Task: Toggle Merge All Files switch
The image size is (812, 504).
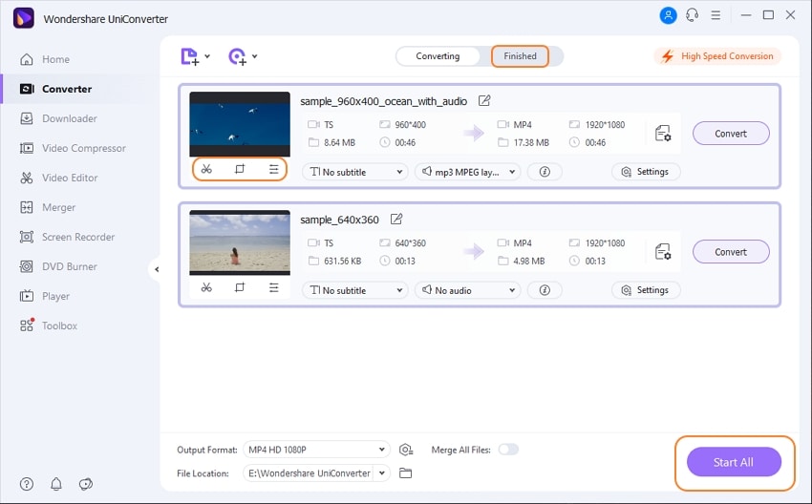Action: click(508, 450)
